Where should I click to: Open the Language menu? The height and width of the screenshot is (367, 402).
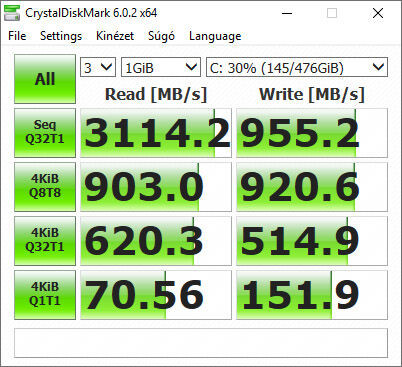point(215,36)
